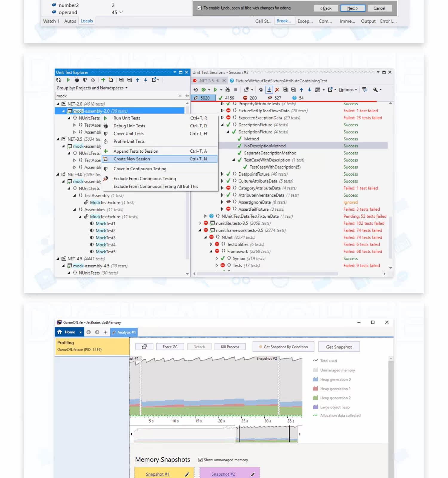Screen dimensions: 448x478
Task: Toggle Show unmanaged memory checkbox
Action: point(200,460)
